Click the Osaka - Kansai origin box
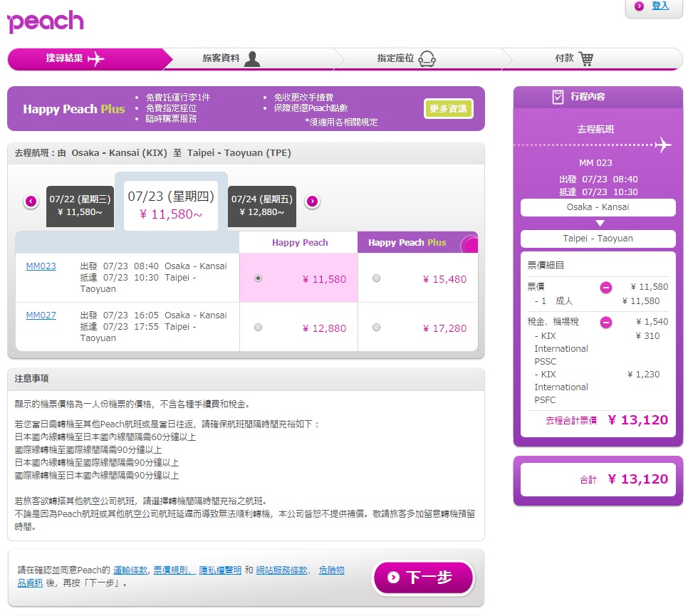This screenshot has height=616, width=693. pyautogui.click(x=598, y=207)
